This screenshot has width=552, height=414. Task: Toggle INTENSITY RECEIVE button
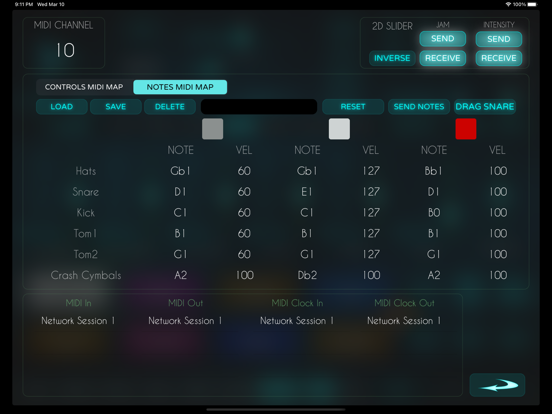498,58
